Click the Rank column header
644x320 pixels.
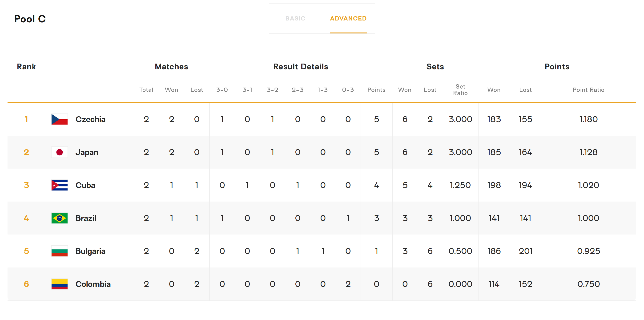pos(26,66)
